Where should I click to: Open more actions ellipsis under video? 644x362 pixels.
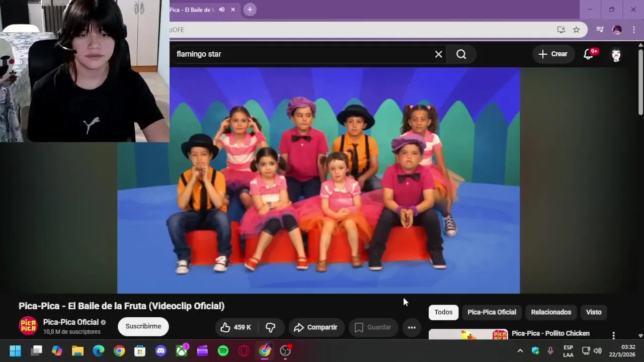(412, 328)
